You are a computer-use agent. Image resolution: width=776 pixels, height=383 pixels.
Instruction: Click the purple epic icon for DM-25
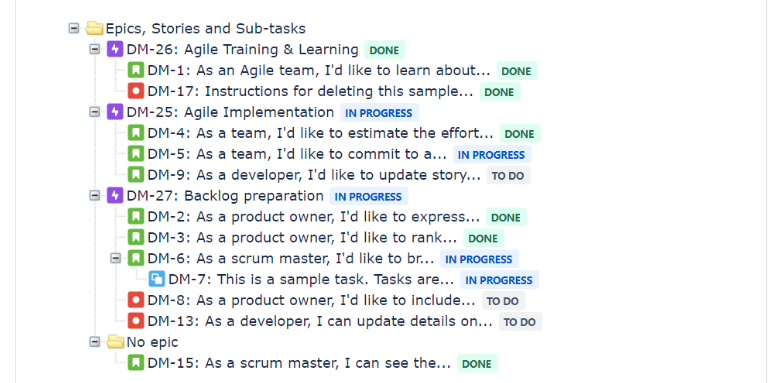[115, 112]
